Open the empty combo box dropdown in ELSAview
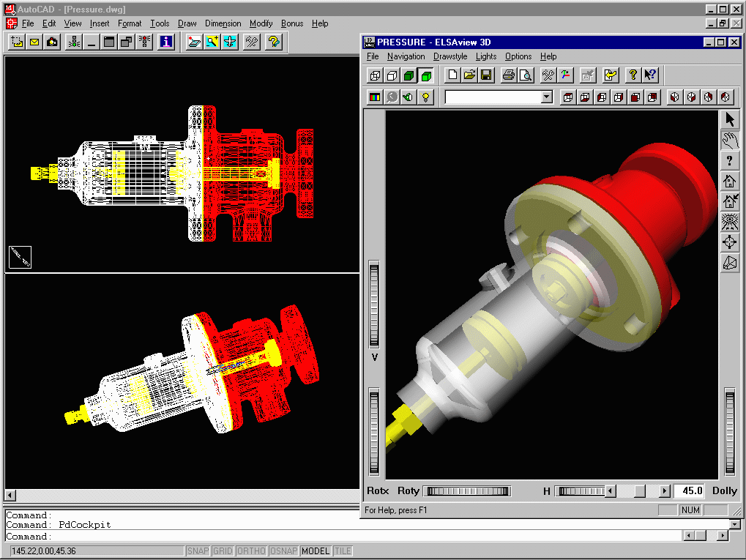This screenshot has height=560, width=746. coord(546,97)
